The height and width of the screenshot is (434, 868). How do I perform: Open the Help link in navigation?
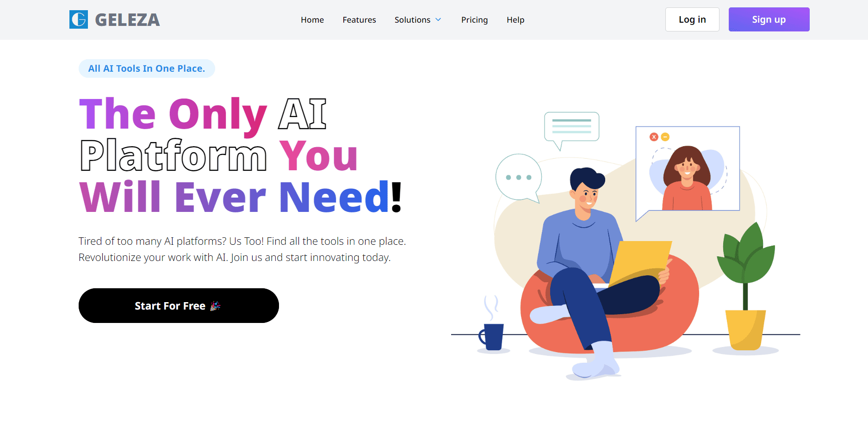click(x=515, y=20)
